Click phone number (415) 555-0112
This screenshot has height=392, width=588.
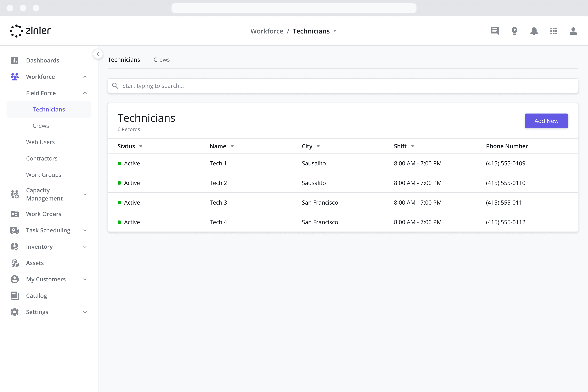click(x=506, y=222)
